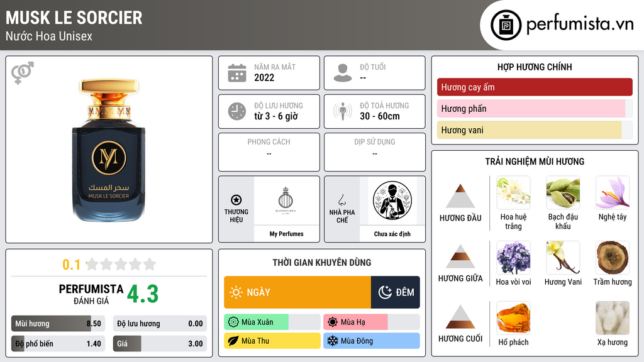Click the moon icon in Đêm bar
Image resolution: width=644 pixels, height=362 pixels.
pos(385,292)
